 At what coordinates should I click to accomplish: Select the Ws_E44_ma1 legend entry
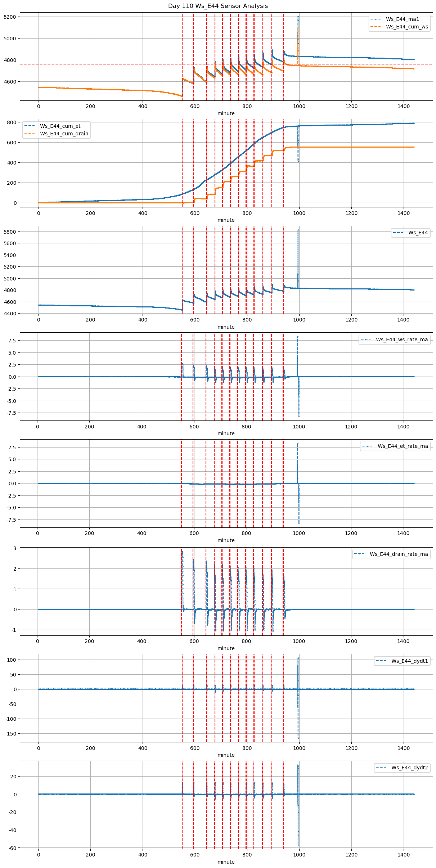coord(403,19)
